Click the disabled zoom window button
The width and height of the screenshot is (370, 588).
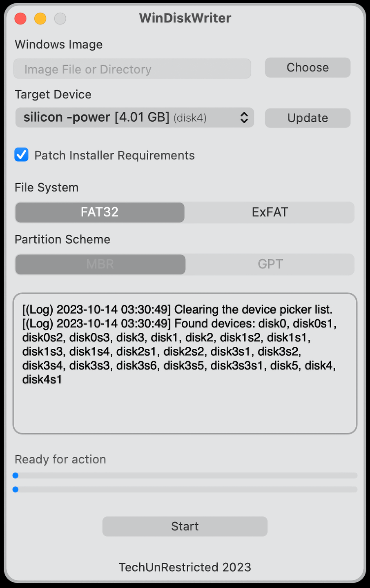pos(60,18)
